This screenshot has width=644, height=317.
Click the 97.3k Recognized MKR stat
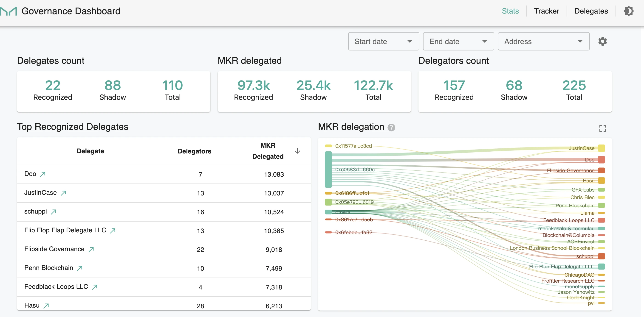tap(253, 90)
